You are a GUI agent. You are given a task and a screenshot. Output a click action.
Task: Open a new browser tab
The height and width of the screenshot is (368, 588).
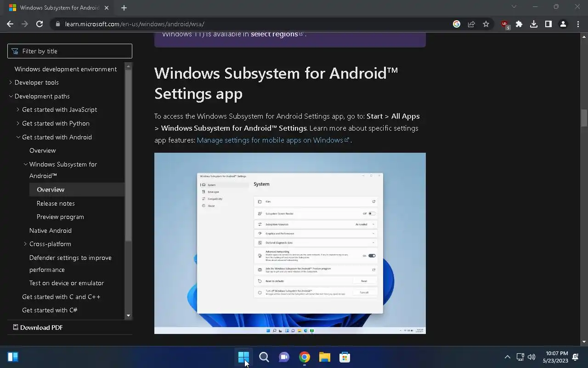124,7
